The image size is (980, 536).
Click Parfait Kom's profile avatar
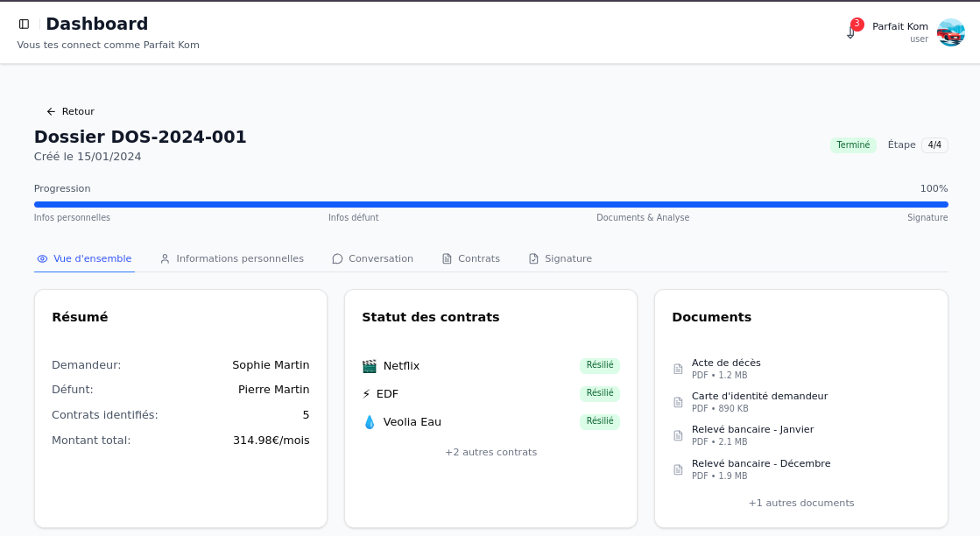[950, 32]
